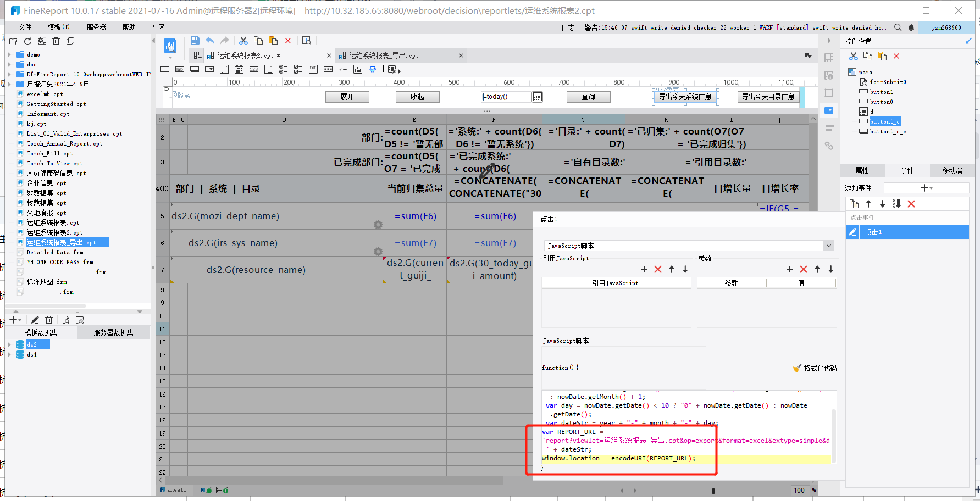Click main toolbar copy icon
980x501 pixels.
point(258,41)
